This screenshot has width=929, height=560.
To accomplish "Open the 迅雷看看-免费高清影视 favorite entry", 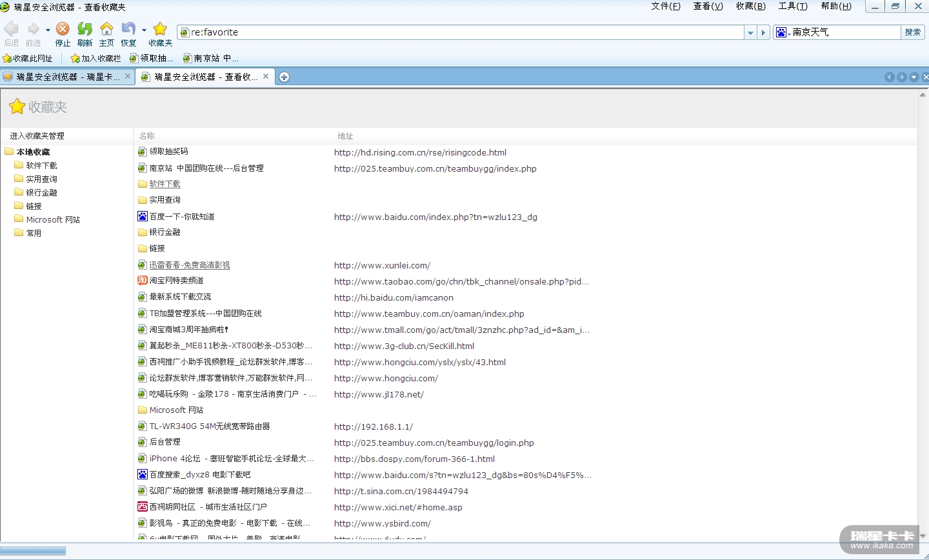I will tap(190, 265).
